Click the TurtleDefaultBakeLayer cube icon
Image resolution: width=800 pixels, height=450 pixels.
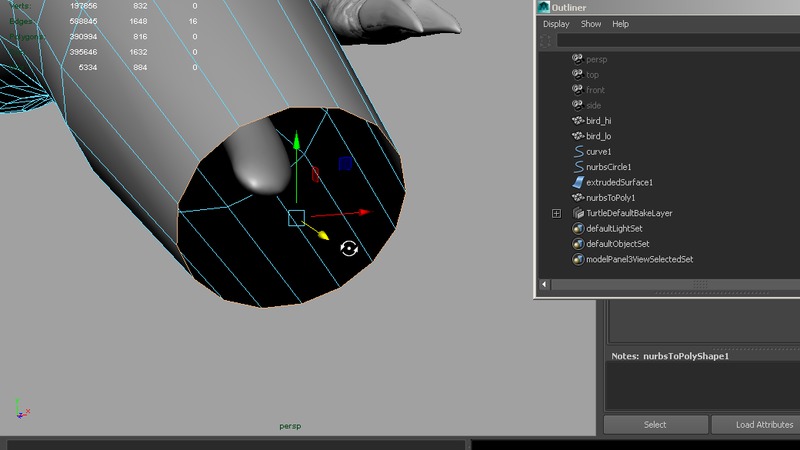pos(578,213)
